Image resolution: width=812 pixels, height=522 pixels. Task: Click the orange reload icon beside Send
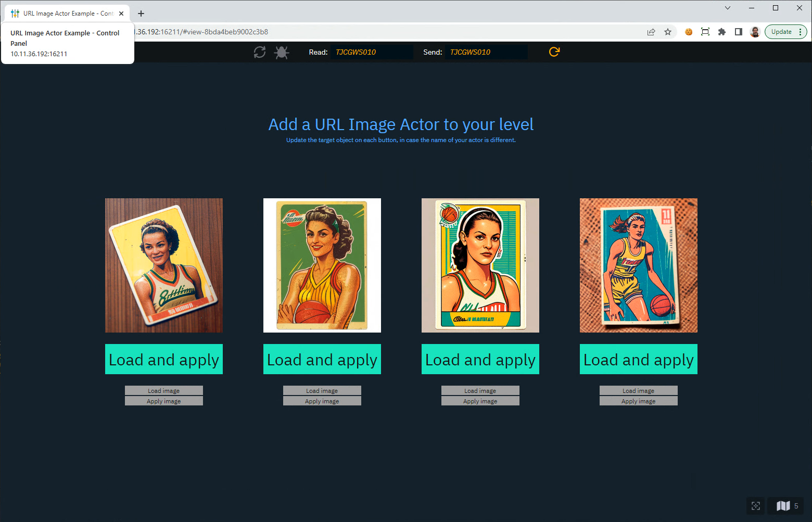point(554,52)
